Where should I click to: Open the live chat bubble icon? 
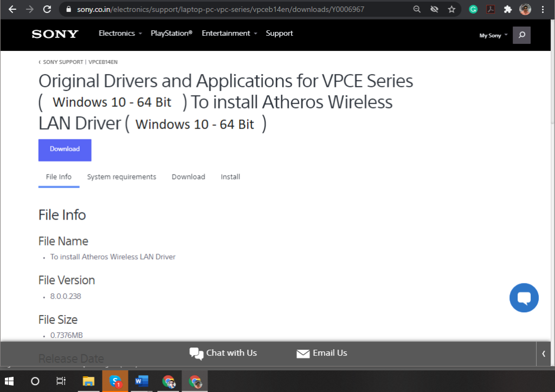tap(524, 298)
